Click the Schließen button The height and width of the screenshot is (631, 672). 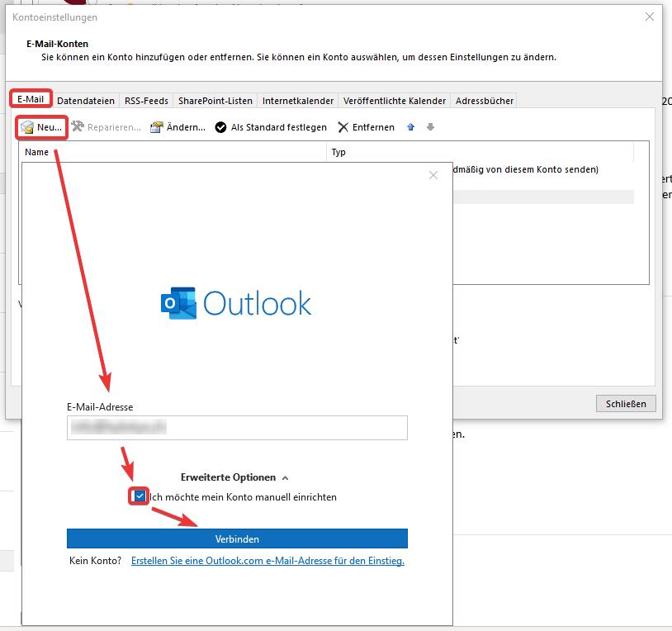[x=626, y=404]
